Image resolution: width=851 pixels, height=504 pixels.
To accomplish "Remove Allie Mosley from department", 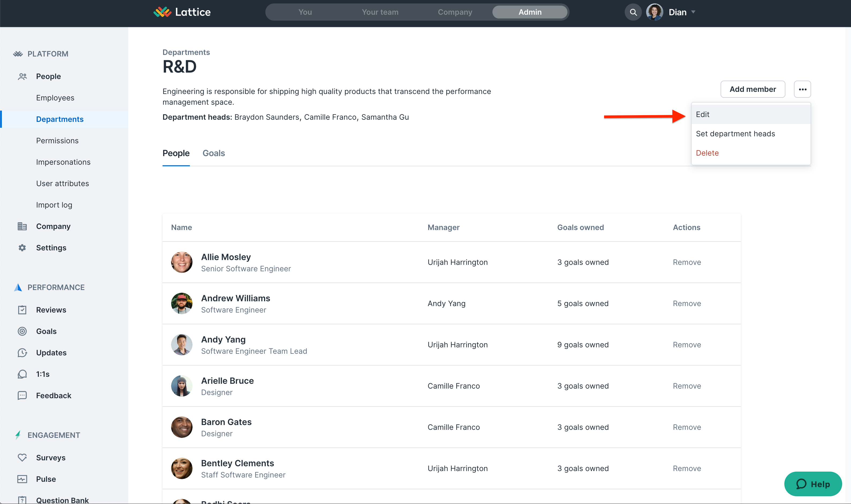I will [687, 262].
